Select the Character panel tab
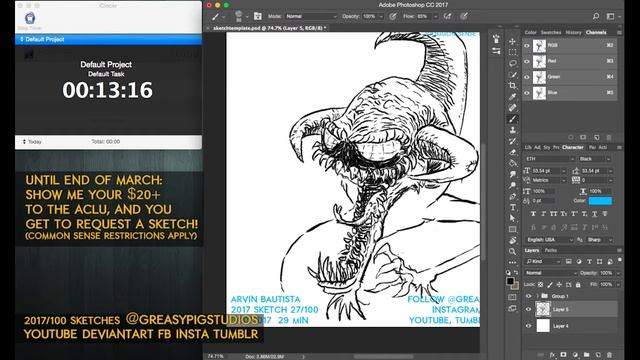 point(573,147)
